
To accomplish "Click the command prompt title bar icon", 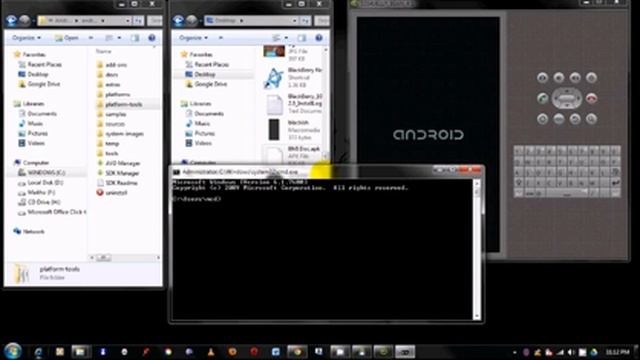I will click(176, 172).
